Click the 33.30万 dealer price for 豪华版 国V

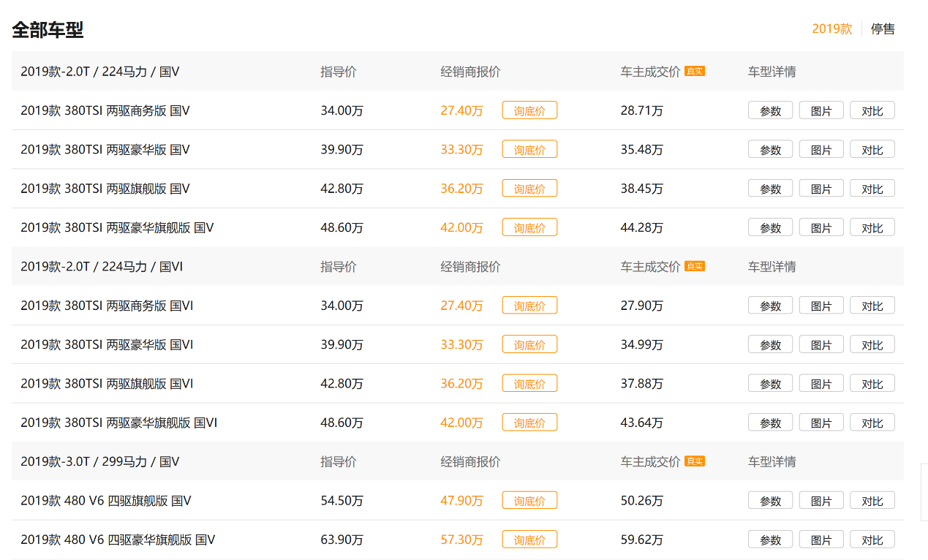tap(461, 149)
